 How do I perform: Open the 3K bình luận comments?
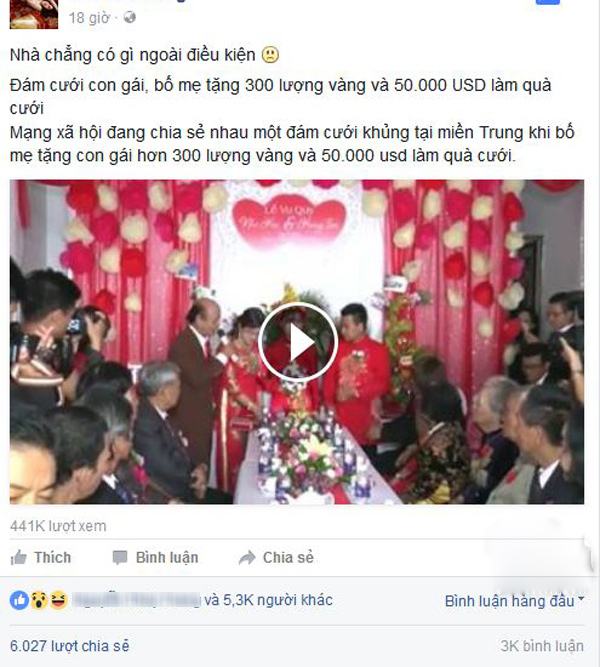(542, 646)
